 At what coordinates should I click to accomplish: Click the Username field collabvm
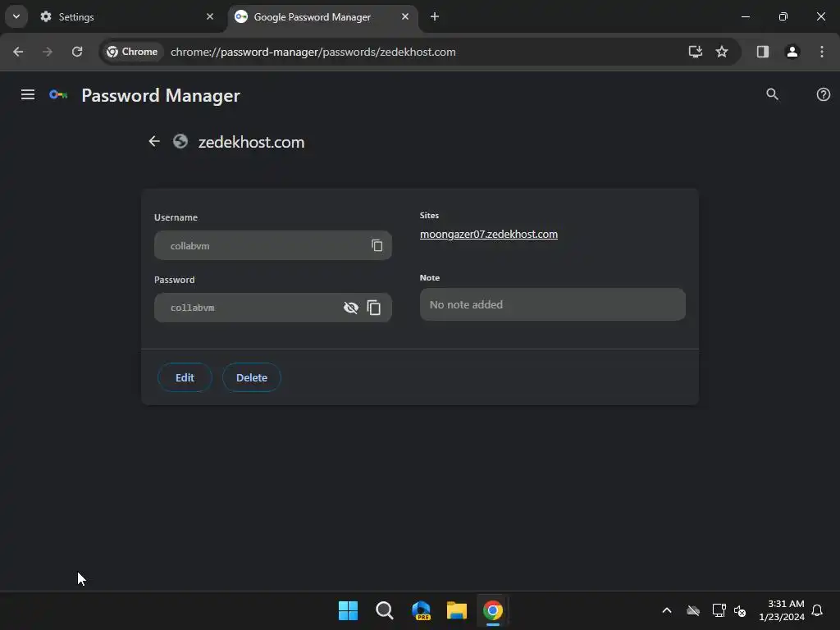pos(272,245)
